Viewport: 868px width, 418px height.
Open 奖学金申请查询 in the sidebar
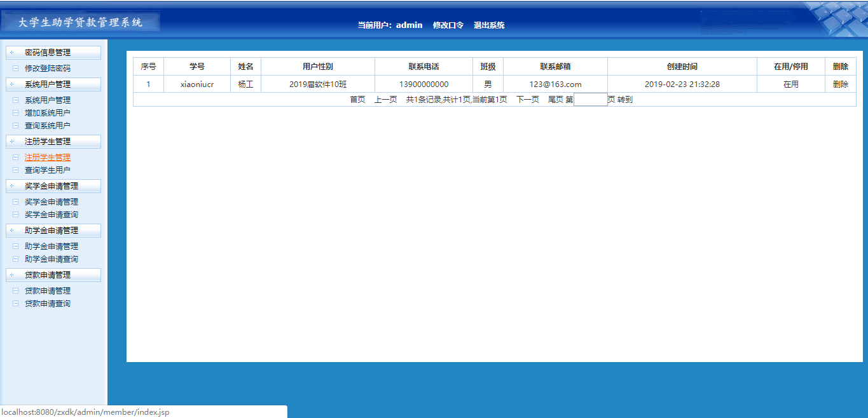[51, 215]
